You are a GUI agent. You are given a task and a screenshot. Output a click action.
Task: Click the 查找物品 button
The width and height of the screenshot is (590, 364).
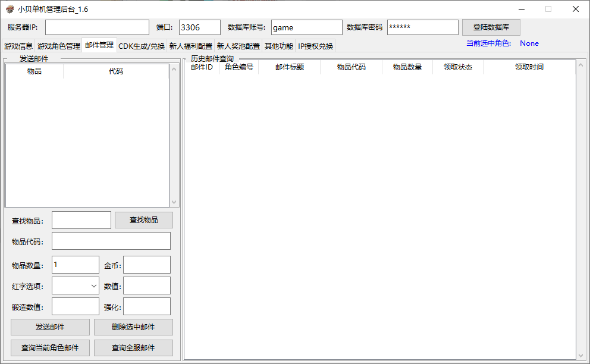[x=144, y=220]
